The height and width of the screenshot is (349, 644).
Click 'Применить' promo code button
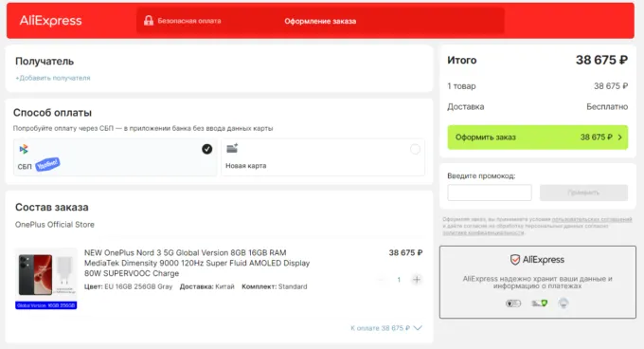(583, 193)
